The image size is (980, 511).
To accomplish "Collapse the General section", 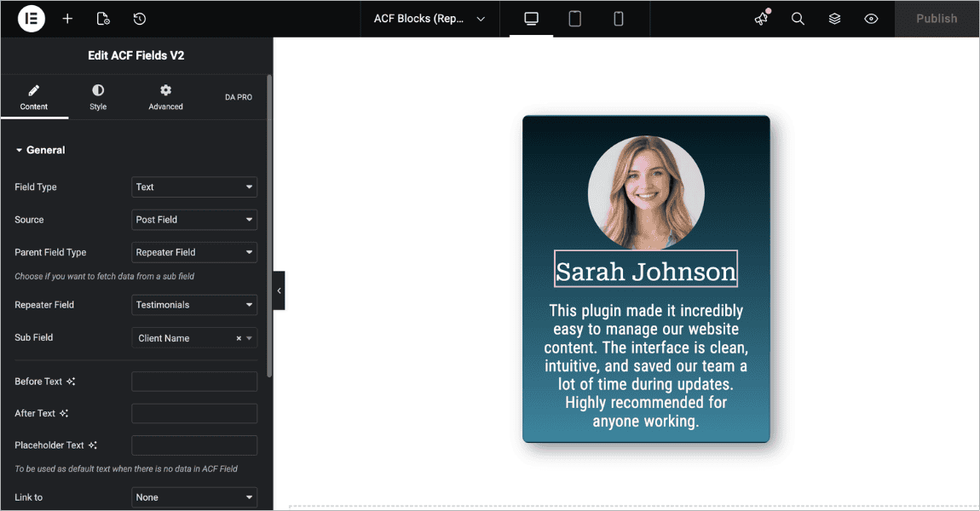I will click(x=40, y=150).
